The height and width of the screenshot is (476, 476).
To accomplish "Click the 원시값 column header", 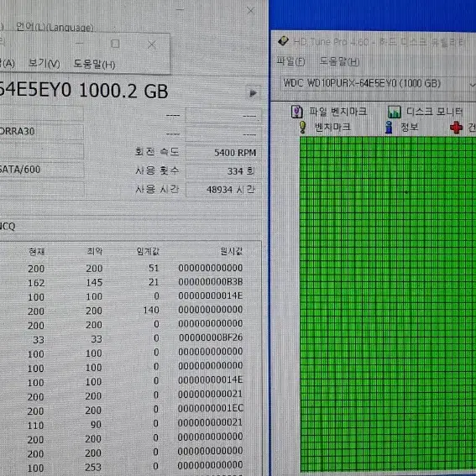I will (x=232, y=251).
